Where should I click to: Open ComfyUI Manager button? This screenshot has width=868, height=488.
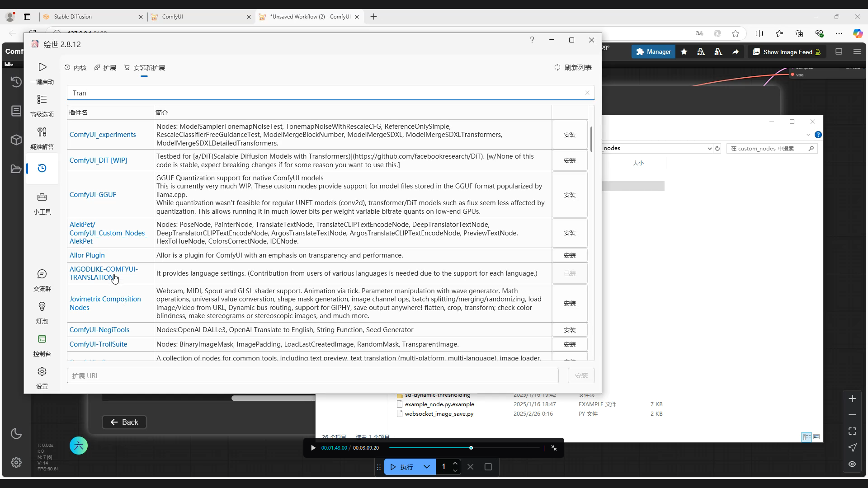click(x=653, y=52)
